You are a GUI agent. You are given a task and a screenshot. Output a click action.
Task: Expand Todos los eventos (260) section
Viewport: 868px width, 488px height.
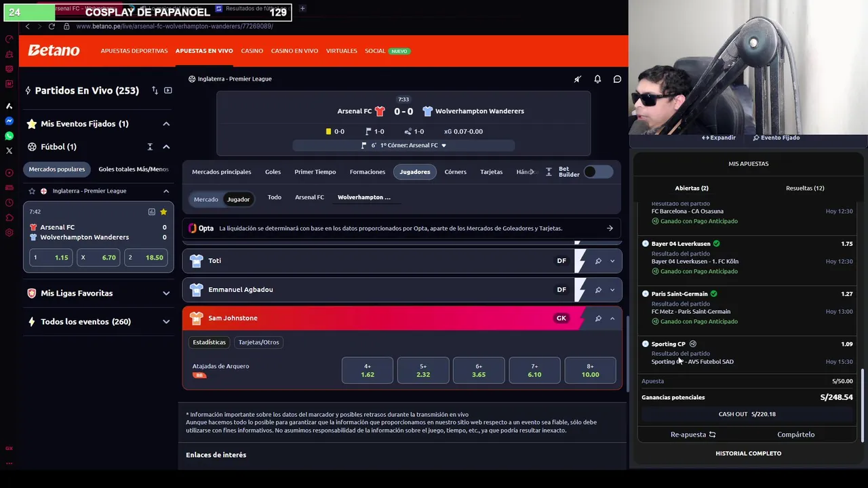pos(166,322)
